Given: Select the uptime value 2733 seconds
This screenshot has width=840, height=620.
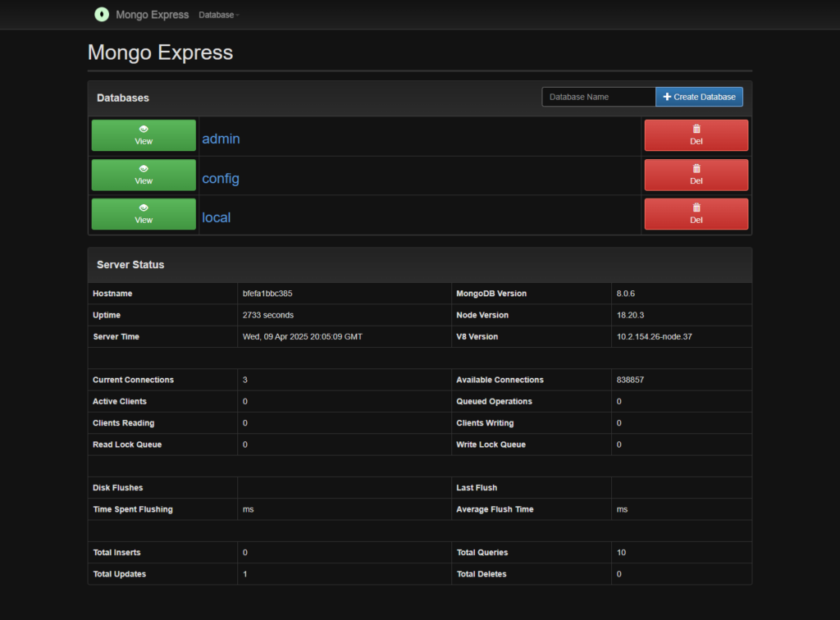Looking at the screenshot, I should (x=268, y=315).
